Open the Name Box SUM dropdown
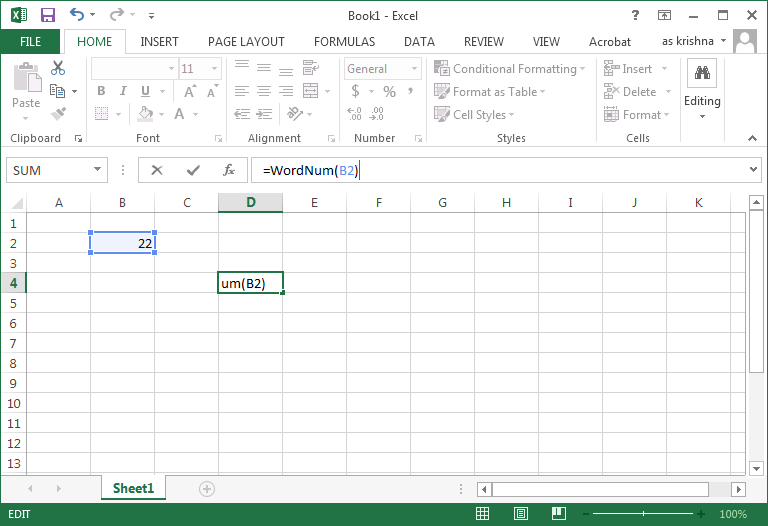The height and width of the screenshot is (526, 768). click(97, 169)
